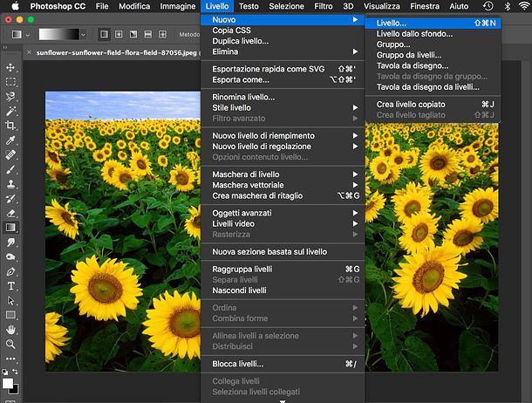Select the Pen tool
This screenshot has width=532, height=403.
coord(10,271)
